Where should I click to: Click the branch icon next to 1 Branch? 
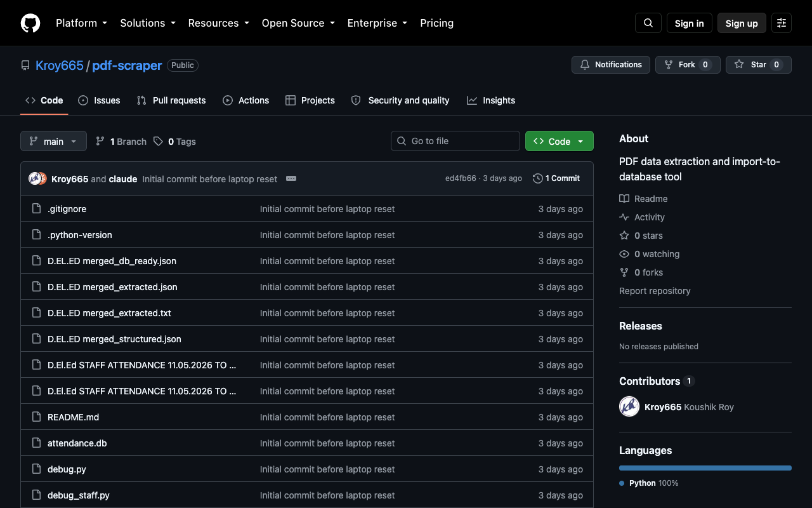100,142
